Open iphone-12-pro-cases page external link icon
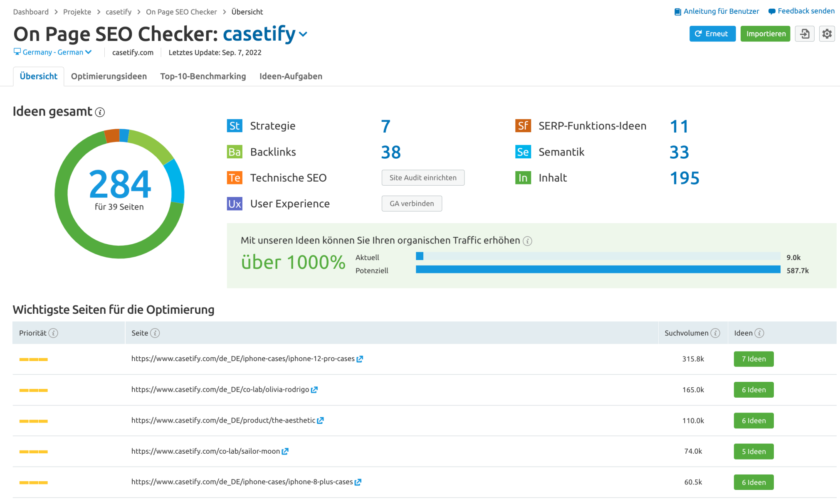Image resolution: width=840 pixels, height=504 pixels. (x=360, y=359)
